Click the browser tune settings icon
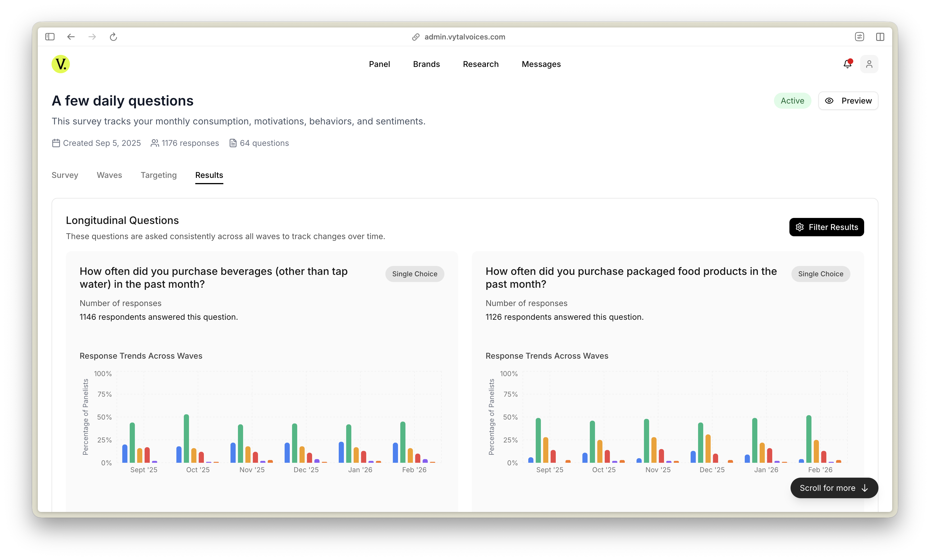 [860, 37]
